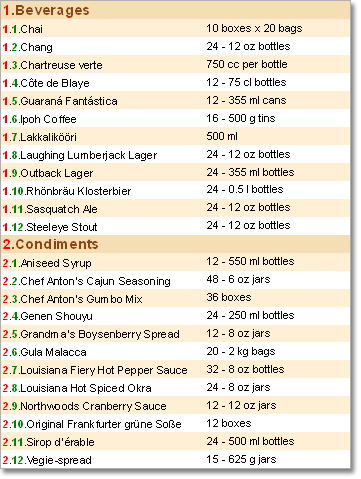361x479 pixels.
Task: Select the Condiments group header
Action: [x=176, y=244]
